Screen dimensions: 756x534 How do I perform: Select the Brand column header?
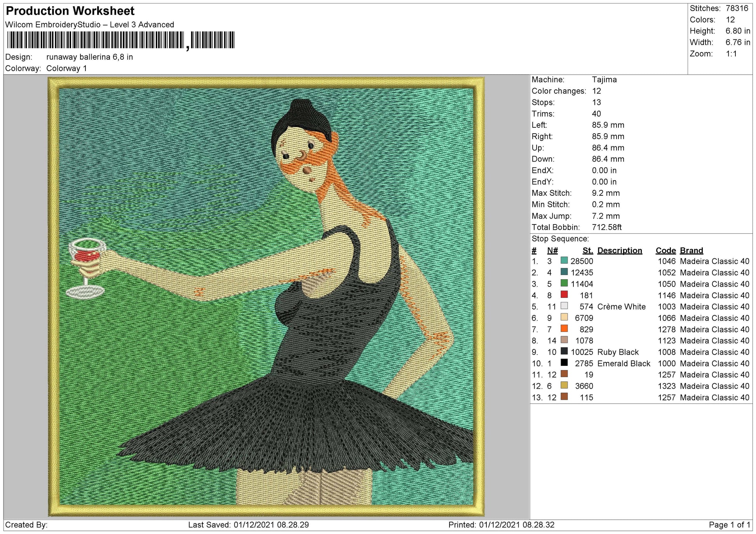coord(691,250)
